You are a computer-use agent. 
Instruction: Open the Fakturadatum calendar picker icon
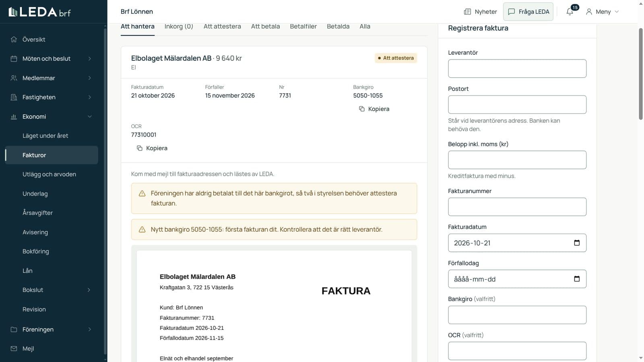[x=577, y=243]
